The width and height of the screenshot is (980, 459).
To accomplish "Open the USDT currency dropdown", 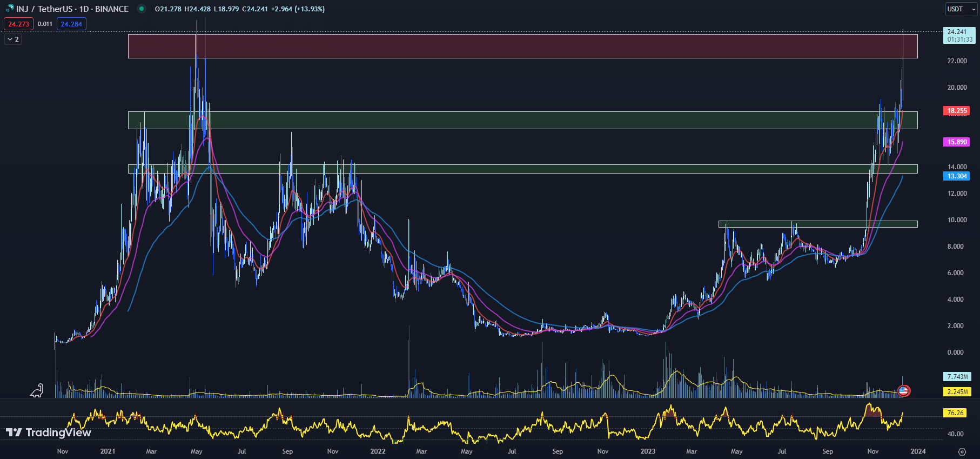I will tap(961, 9).
